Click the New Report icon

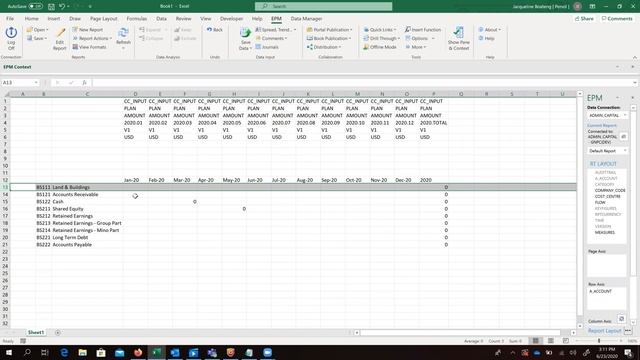pos(88,30)
